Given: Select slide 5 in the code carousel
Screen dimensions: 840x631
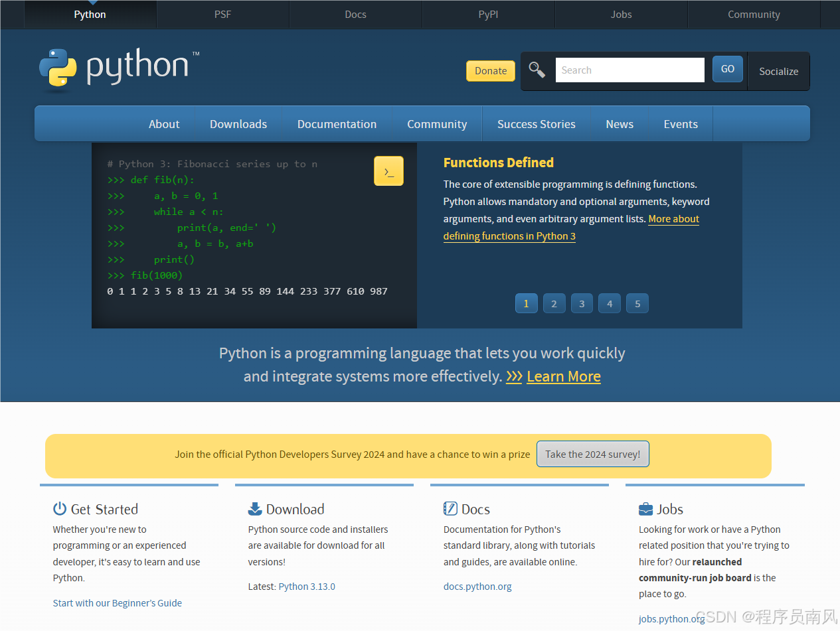Looking at the screenshot, I should [637, 303].
